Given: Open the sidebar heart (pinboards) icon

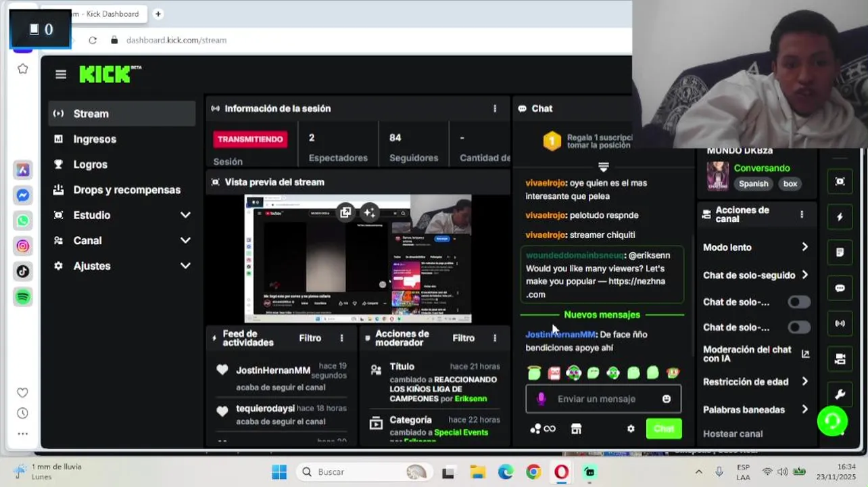Looking at the screenshot, I should coord(22,392).
